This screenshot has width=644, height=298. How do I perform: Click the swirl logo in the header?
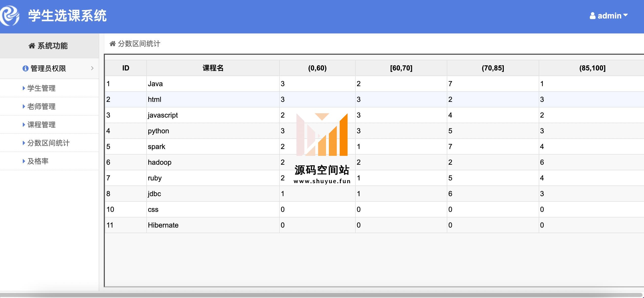(10, 16)
